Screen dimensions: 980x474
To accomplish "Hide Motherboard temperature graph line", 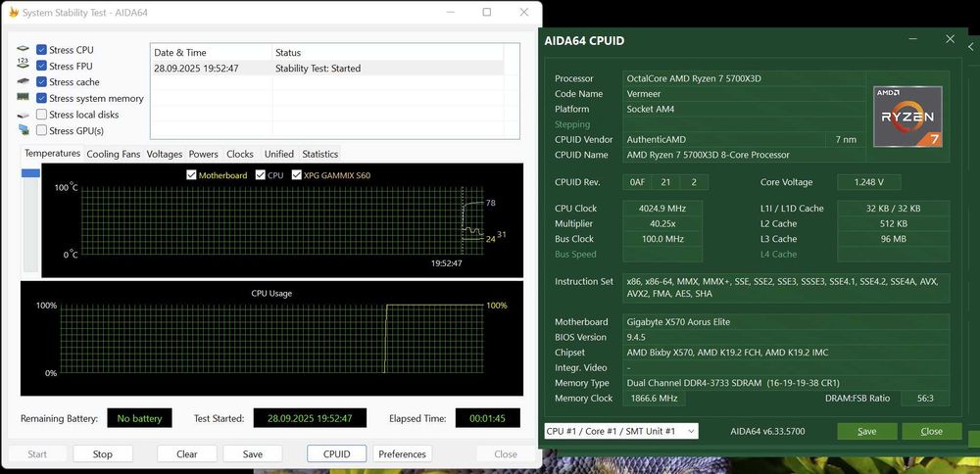I will coord(191,175).
